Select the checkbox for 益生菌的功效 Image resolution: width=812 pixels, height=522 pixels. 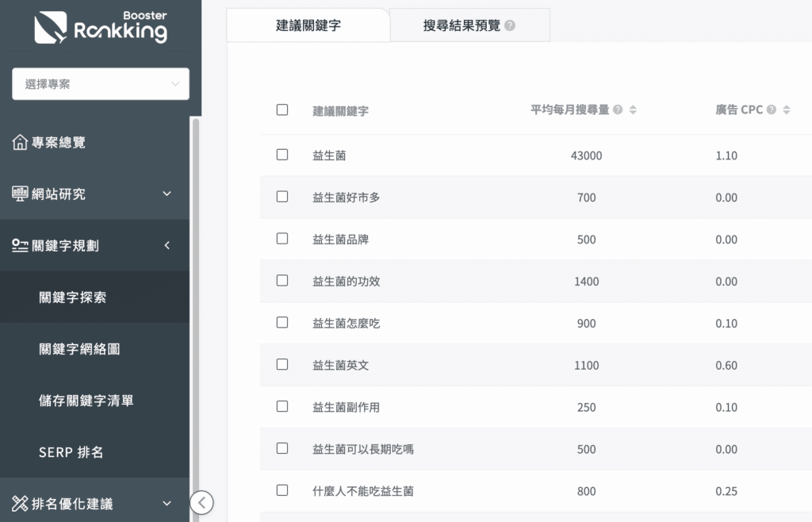(282, 281)
